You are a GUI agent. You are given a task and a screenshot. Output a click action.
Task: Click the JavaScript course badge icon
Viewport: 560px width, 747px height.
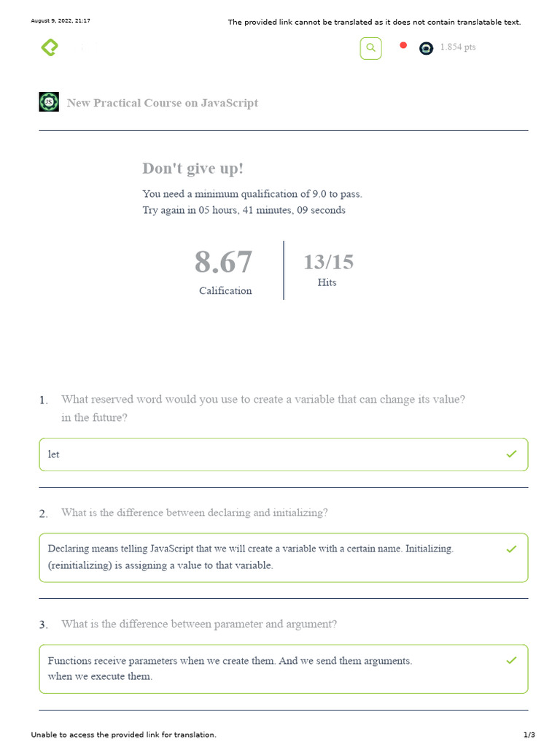pyautogui.click(x=49, y=102)
